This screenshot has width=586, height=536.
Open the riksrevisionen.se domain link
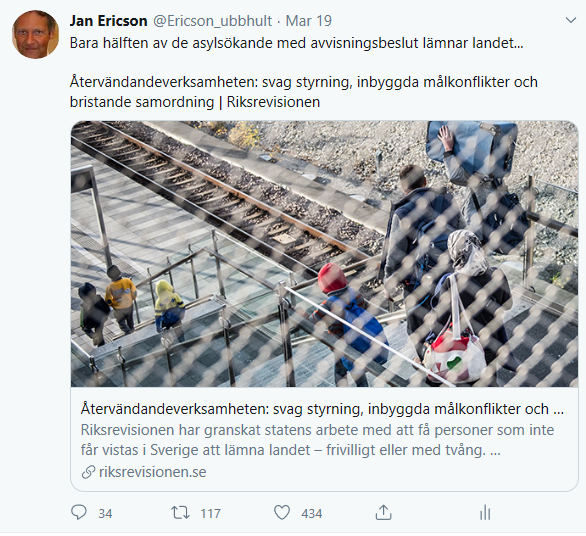pyautogui.click(x=152, y=472)
